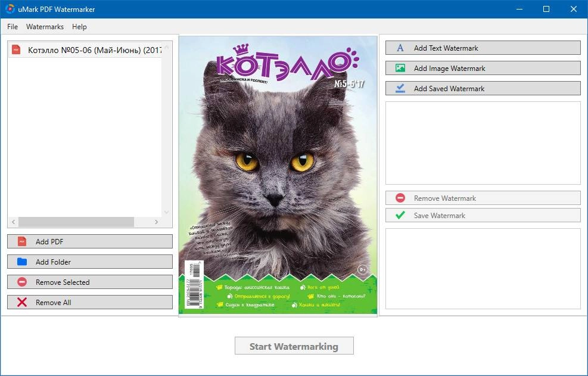Click the red minus icon on Remove Watermark
The height and width of the screenshot is (376, 588).
(400, 198)
